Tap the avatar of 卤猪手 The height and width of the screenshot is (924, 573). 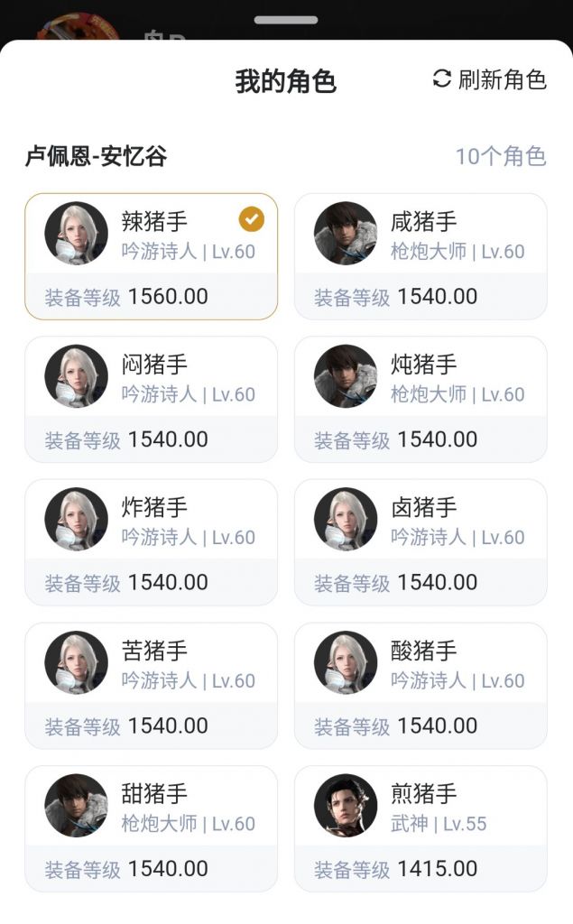[346, 519]
